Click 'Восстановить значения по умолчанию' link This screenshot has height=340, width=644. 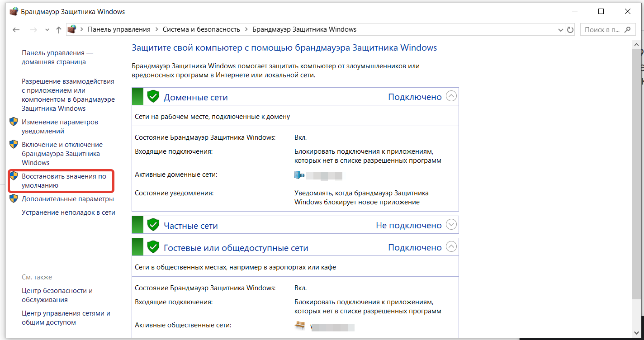64,181
